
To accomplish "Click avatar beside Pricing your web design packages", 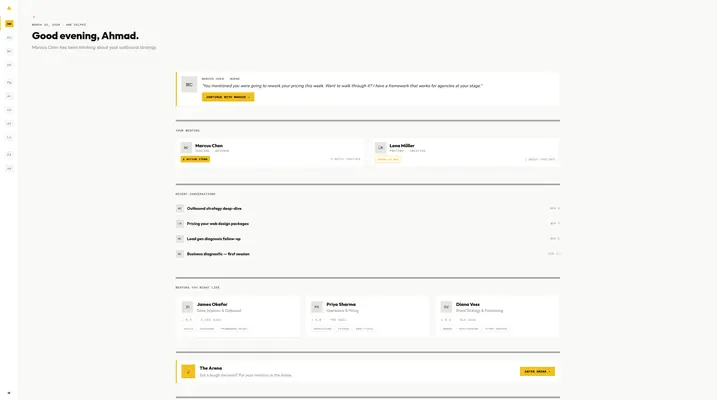I will click(x=180, y=224).
